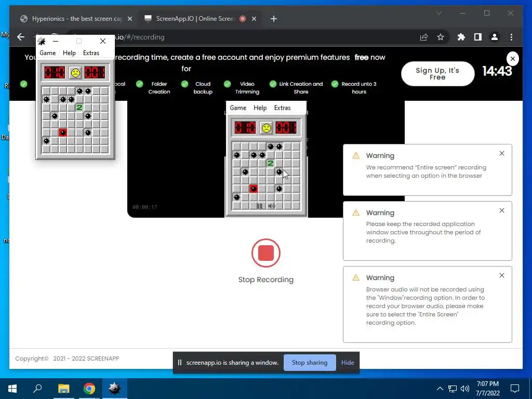
Task: Click the sad smiley face in Minesweeper window
Action: click(x=75, y=73)
